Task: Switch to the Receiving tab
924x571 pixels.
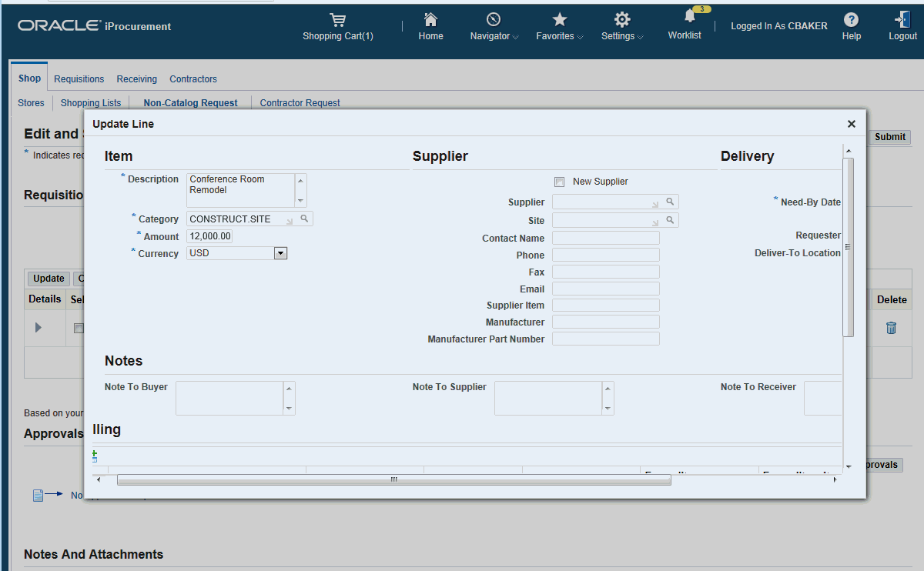Action: pyautogui.click(x=137, y=79)
